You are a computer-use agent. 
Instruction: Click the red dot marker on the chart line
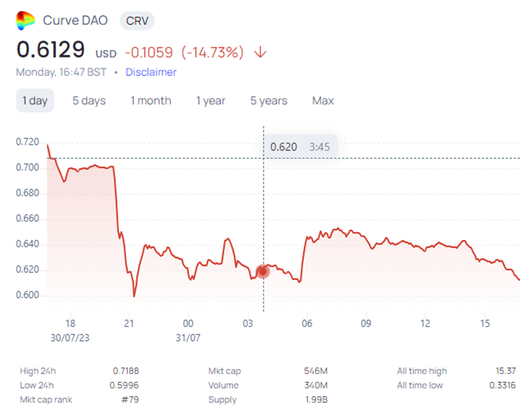pos(263,272)
